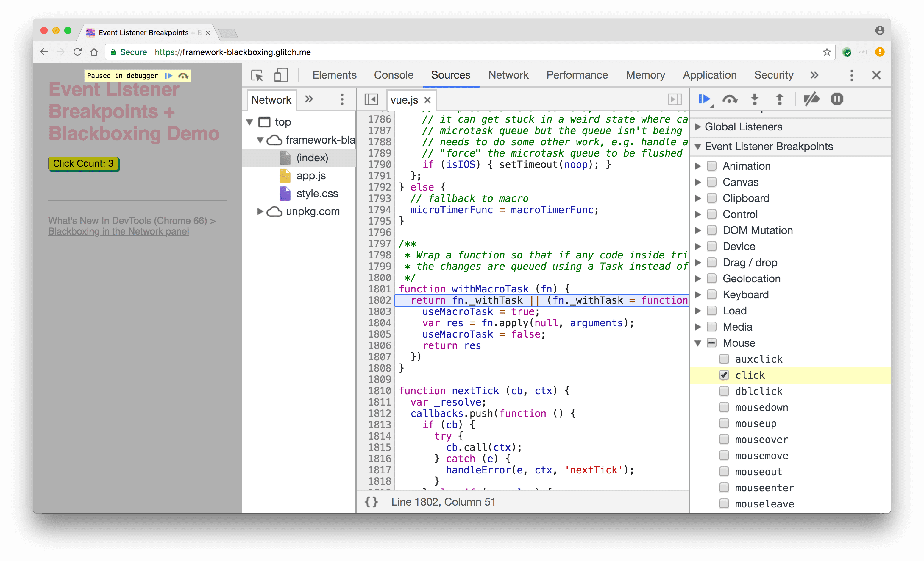Click the navigate files history back icon
The width and height of the screenshot is (924, 561).
[372, 100]
